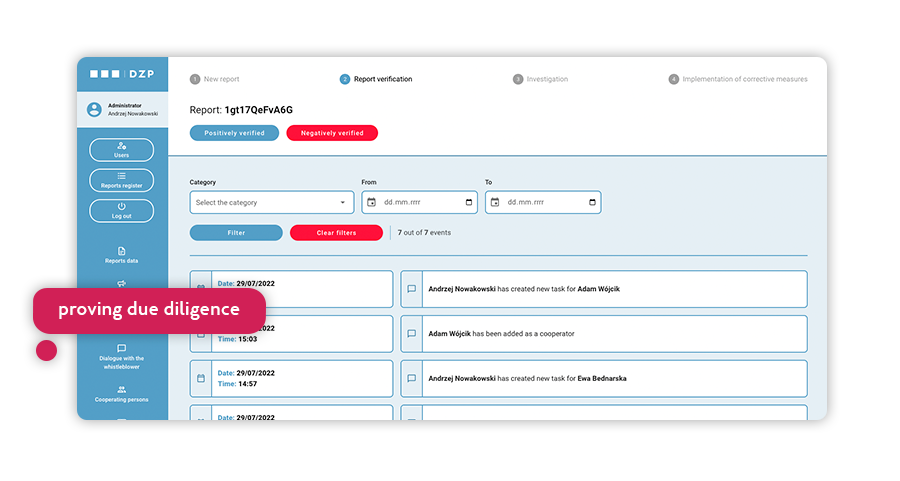
Task: Open the Reports register list
Action: pos(121,180)
